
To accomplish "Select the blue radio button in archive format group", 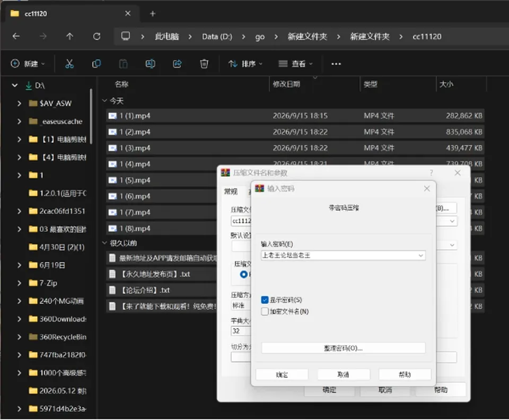I will [x=243, y=274].
